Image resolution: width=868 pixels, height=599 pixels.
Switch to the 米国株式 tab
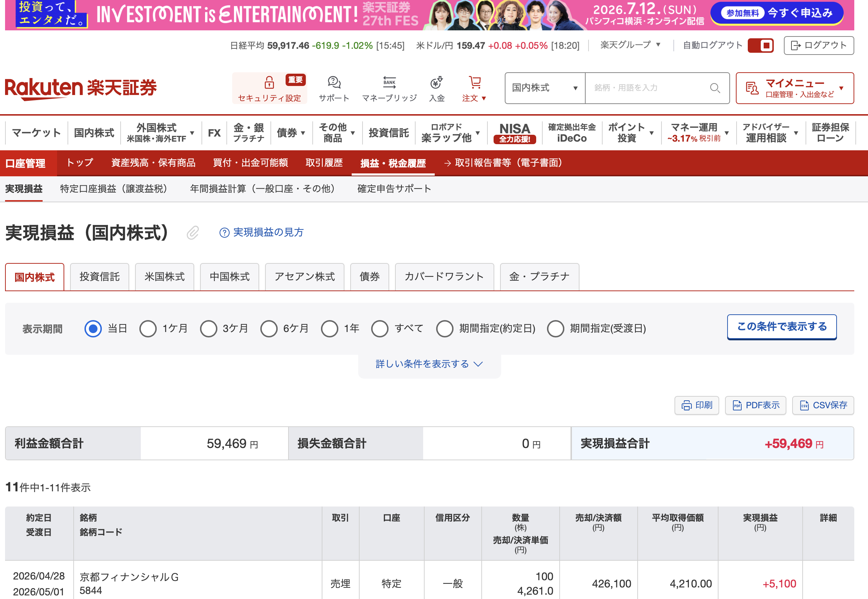164,277
